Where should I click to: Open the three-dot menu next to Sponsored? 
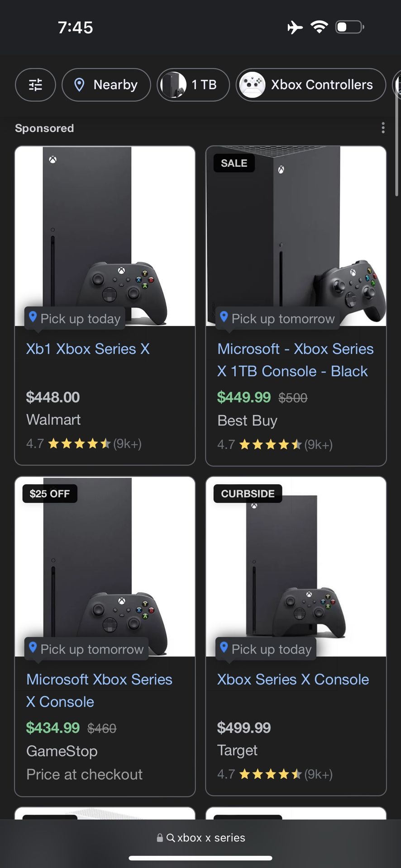tap(382, 128)
